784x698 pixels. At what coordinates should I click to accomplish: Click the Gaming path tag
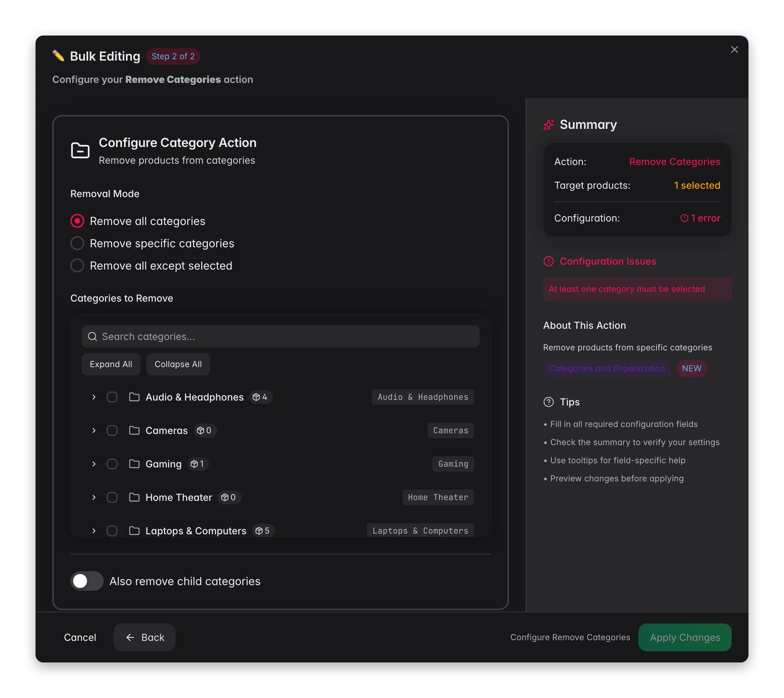click(x=453, y=464)
